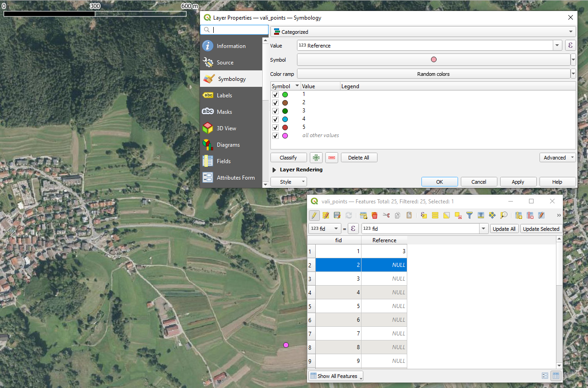Screen dimensions: 588x388
Task: Click Select features using expression icon
Action: (x=424, y=215)
